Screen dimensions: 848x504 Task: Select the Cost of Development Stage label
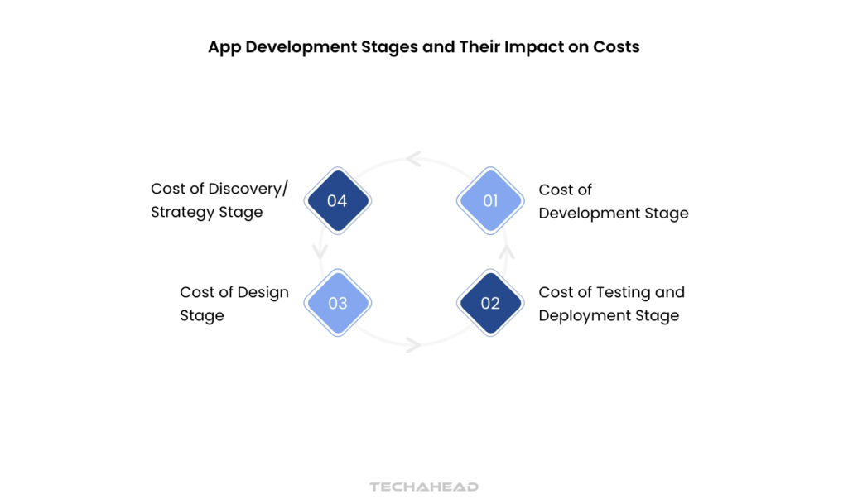point(613,201)
